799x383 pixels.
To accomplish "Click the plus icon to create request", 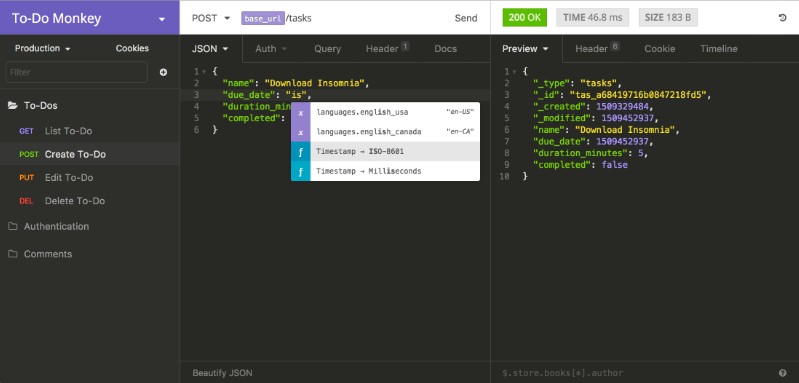I will click(163, 72).
